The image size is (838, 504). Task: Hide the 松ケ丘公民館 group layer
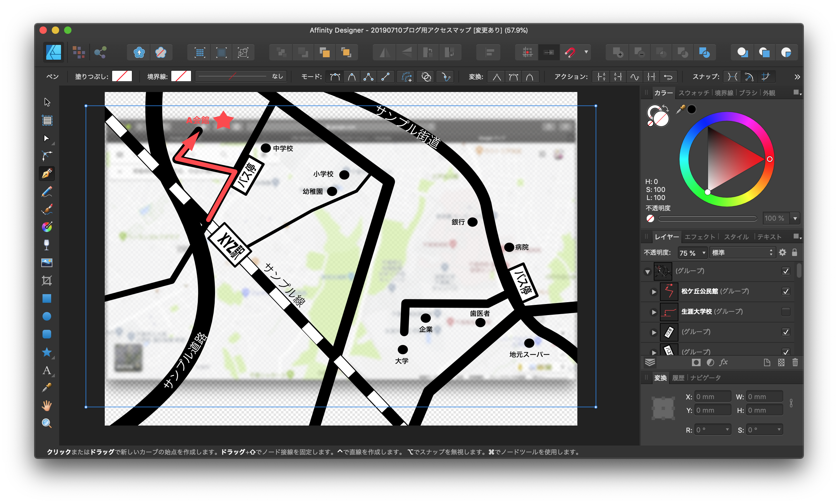tap(785, 291)
